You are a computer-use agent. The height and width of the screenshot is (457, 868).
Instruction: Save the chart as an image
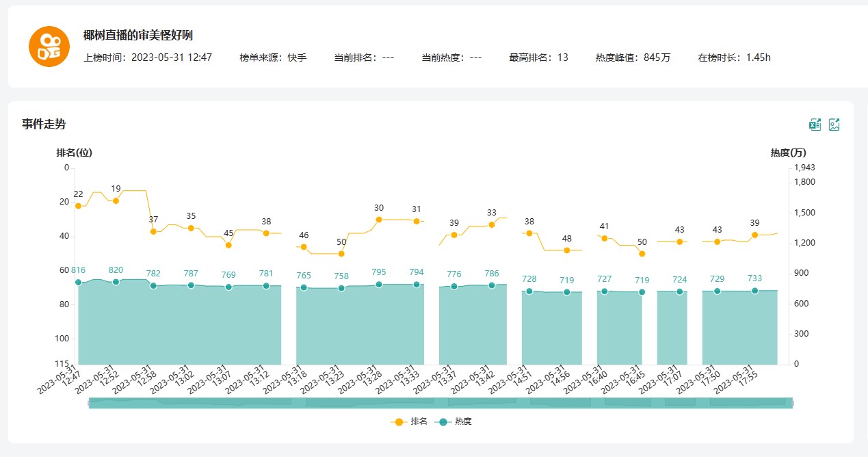[834, 125]
